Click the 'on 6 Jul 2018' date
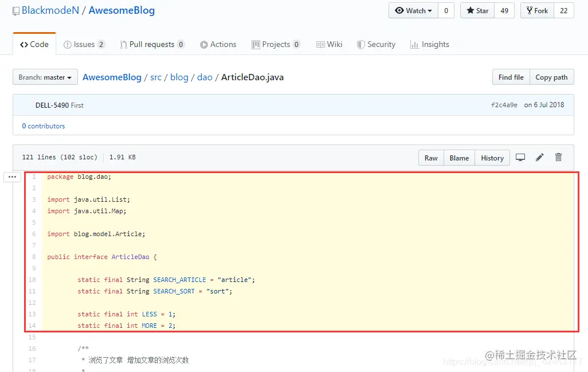This screenshot has width=588, height=372. click(544, 105)
